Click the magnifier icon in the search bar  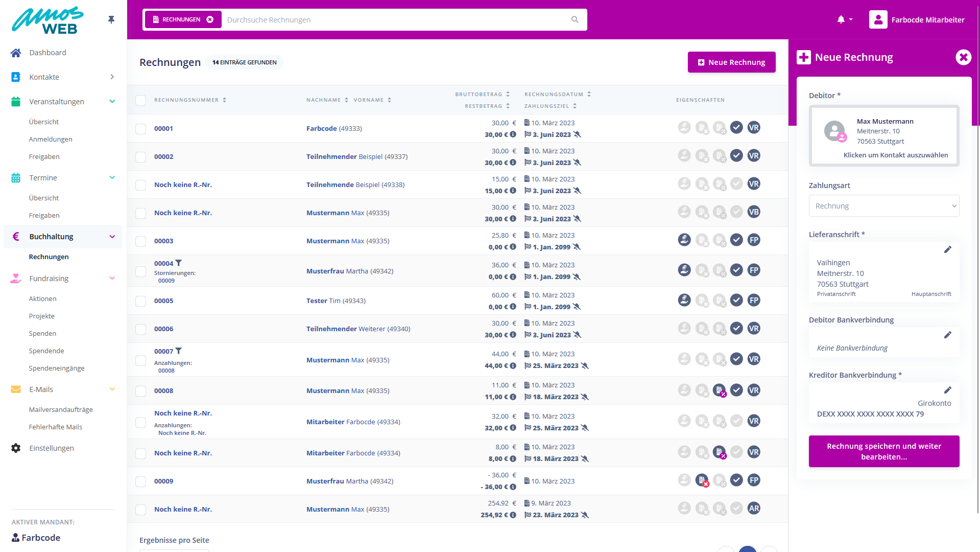point(575,20)
